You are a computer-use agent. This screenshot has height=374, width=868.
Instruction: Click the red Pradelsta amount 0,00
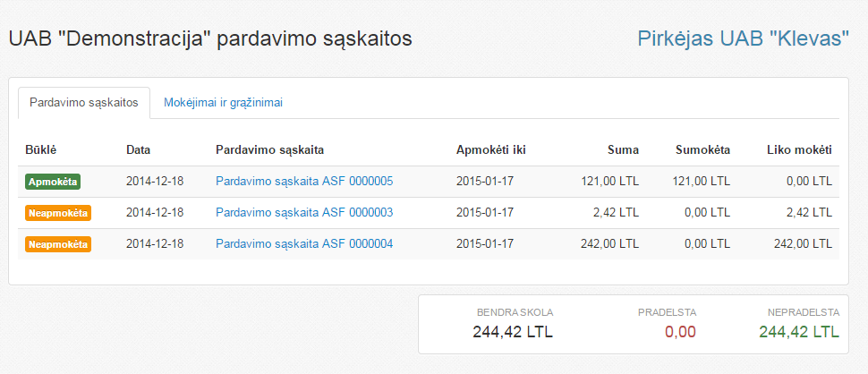(x=679, y=333)
